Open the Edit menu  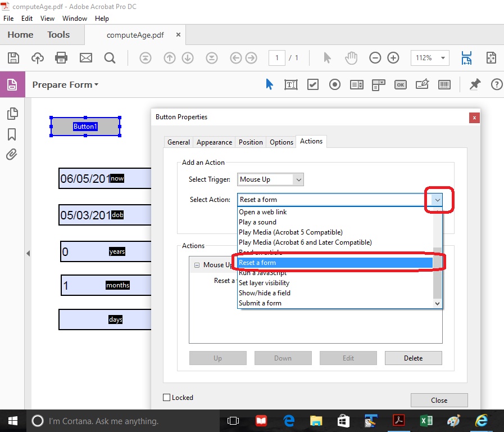coord(26,18)
